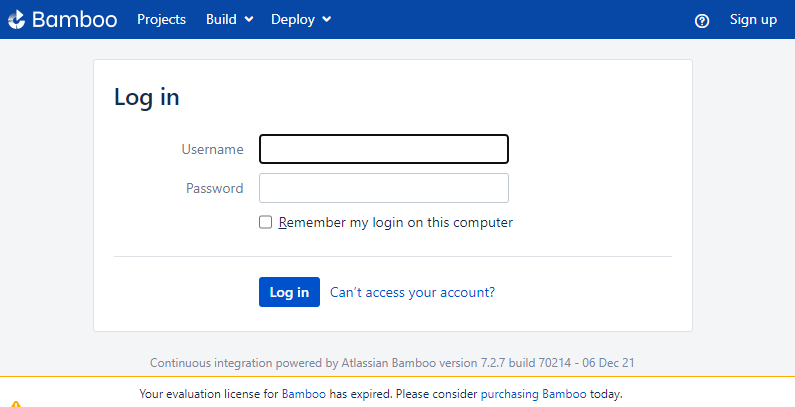
Task: Click the Password field label
Action: pos(214,188)
